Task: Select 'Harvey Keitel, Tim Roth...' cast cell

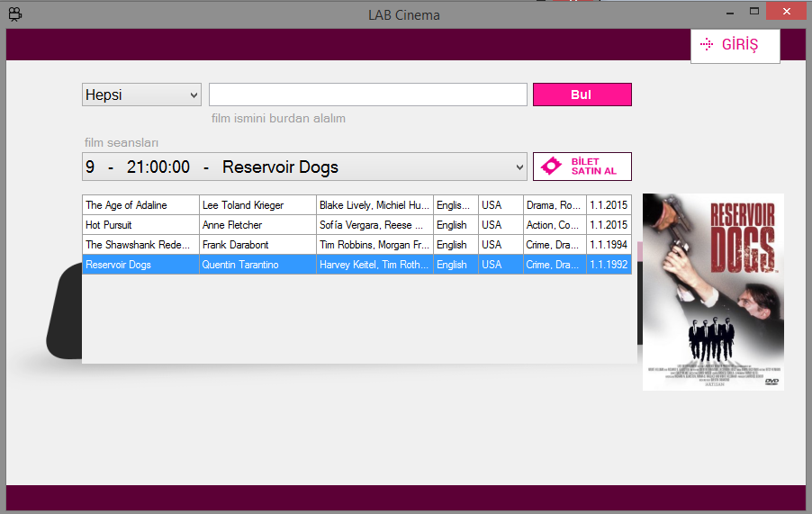Action: tap(374, 265)
